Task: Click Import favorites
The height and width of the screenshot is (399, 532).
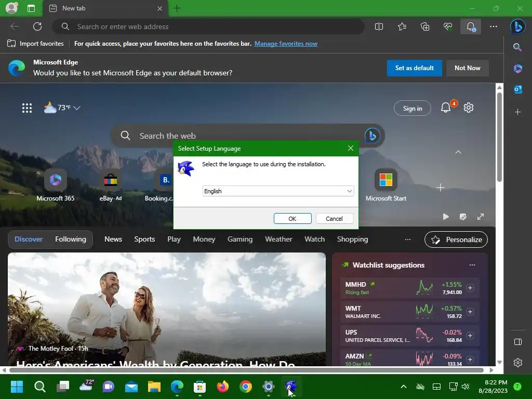Action: click(35, 44)
